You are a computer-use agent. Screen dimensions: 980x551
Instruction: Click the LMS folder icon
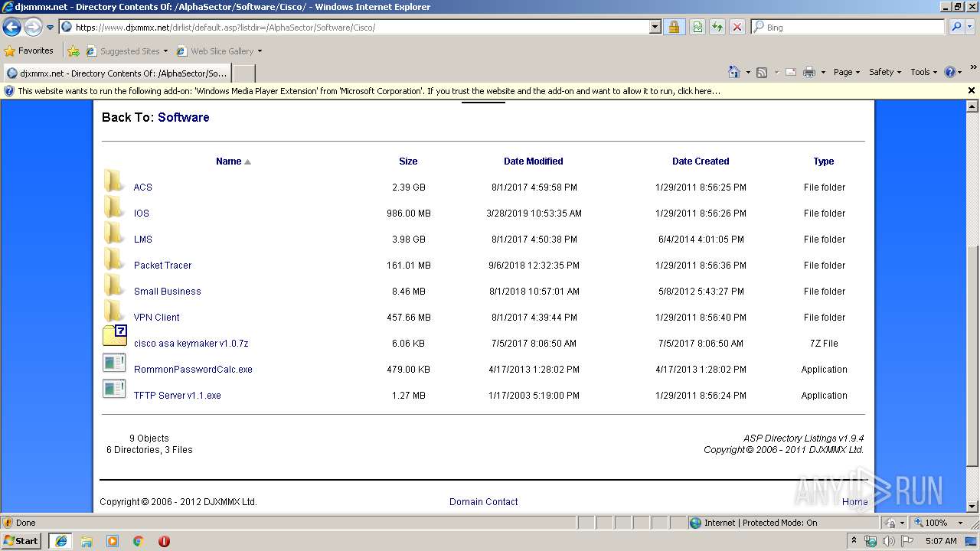coord(114,233)
